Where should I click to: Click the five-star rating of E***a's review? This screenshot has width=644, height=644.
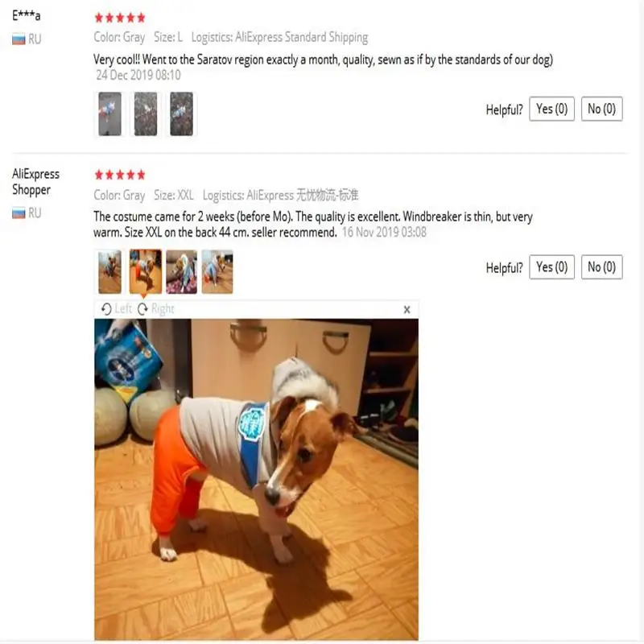click(x=120, y=18)
